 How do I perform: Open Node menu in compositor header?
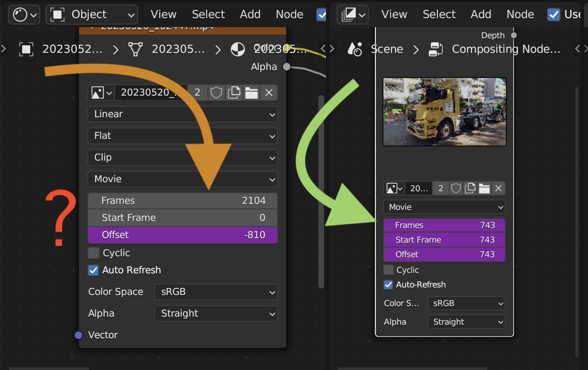pyautogui.click(x=520, y=14)
